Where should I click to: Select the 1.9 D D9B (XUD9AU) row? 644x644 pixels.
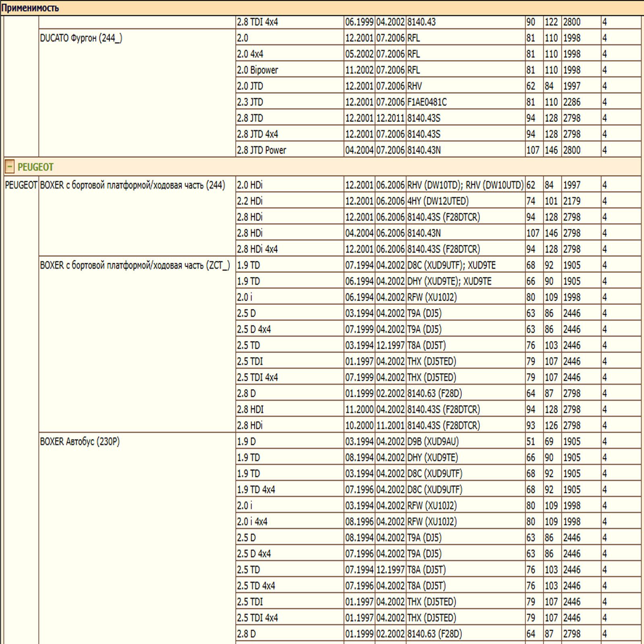(x=438, y=442)
